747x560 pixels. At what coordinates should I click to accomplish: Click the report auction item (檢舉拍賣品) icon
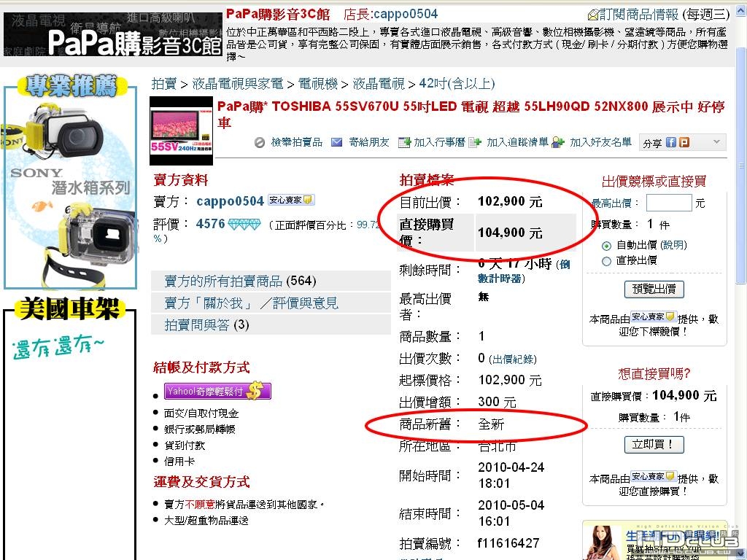click(x=260, y=142)
